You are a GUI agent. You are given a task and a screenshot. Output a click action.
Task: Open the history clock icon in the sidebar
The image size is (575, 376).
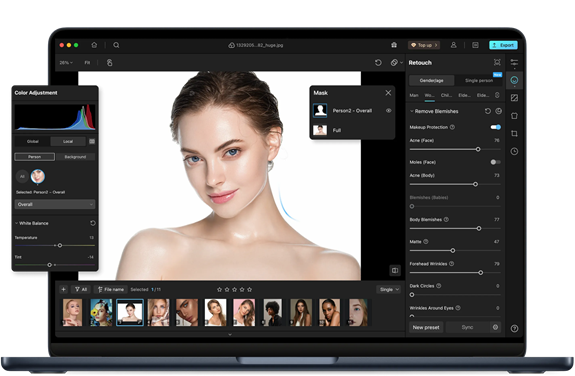(x=514, y=152)
